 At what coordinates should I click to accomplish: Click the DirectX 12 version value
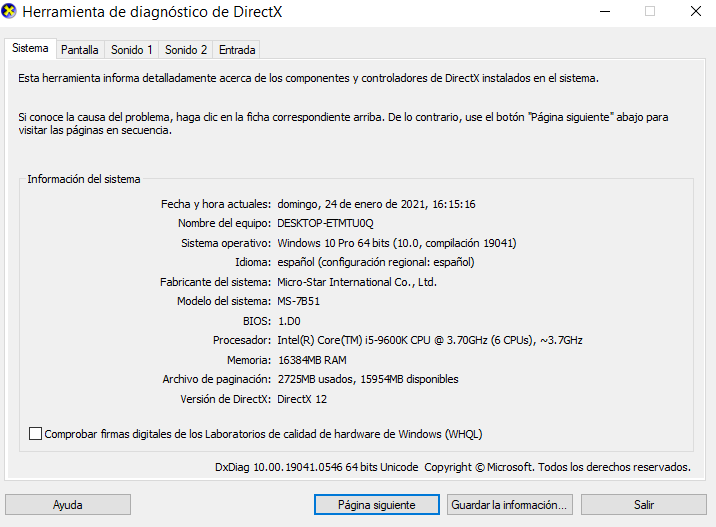tap(302, 399)
